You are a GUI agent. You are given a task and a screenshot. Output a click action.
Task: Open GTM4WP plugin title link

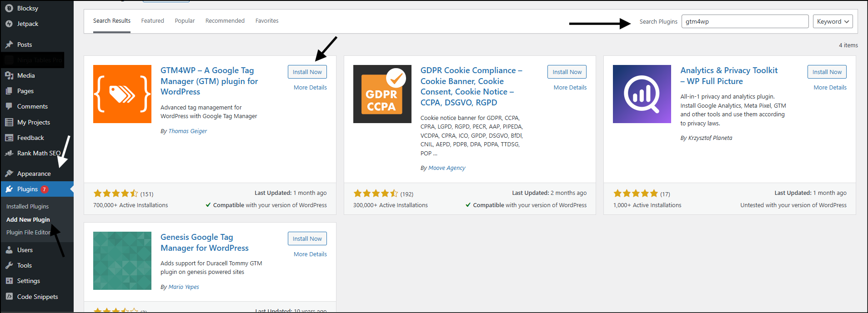point(209,81)
